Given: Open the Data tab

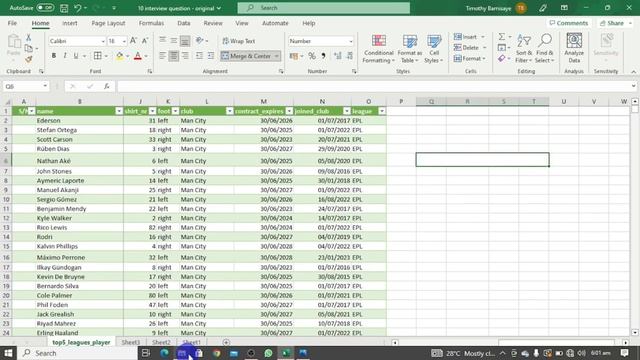Looking at the screenshot, I should (x=184, y=23).
